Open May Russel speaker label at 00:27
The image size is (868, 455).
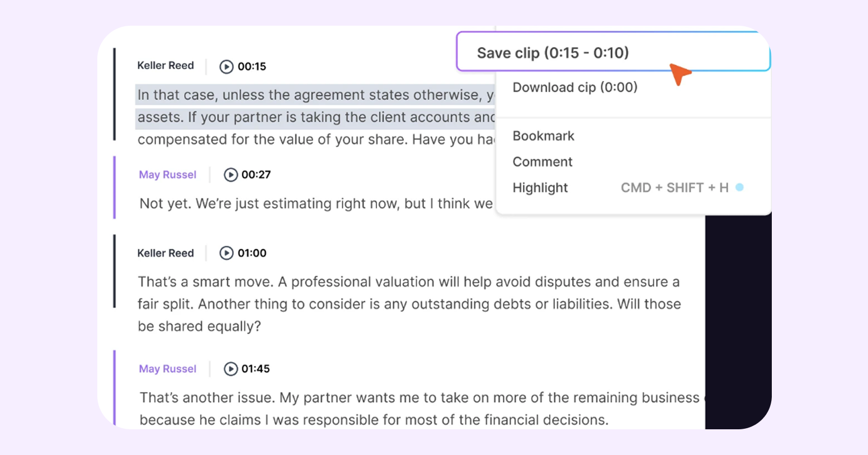[x=168, y=175]
